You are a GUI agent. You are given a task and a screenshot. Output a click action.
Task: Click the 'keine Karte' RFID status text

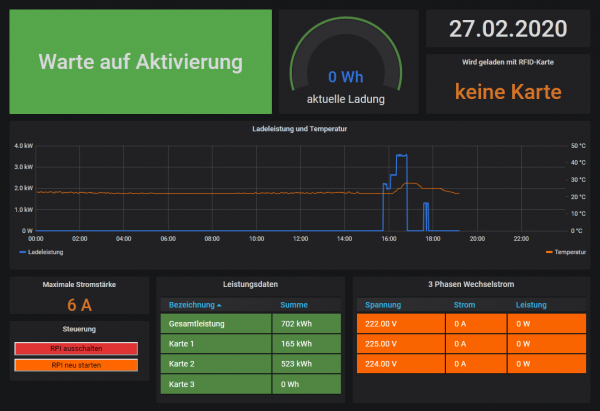tap(508, 91)
